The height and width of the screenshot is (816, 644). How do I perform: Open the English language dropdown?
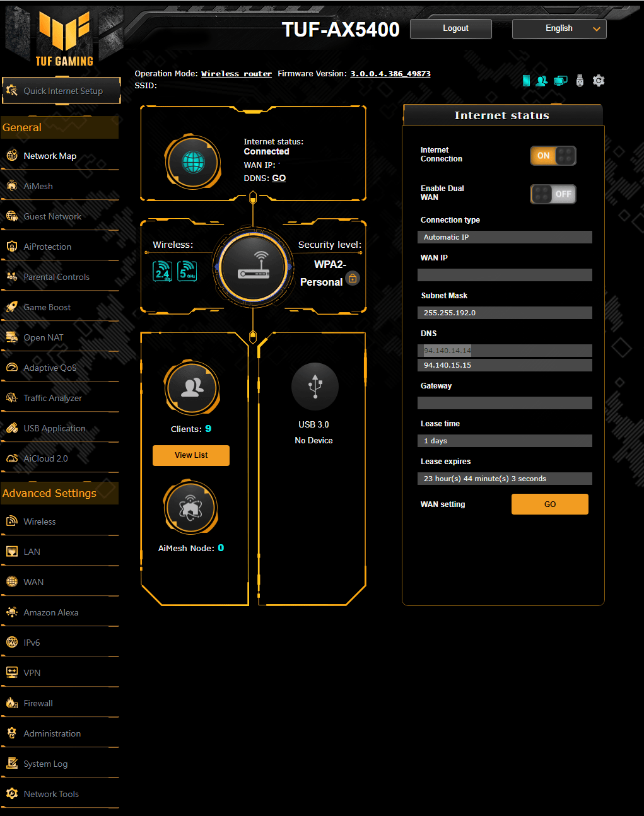[559, 29]
